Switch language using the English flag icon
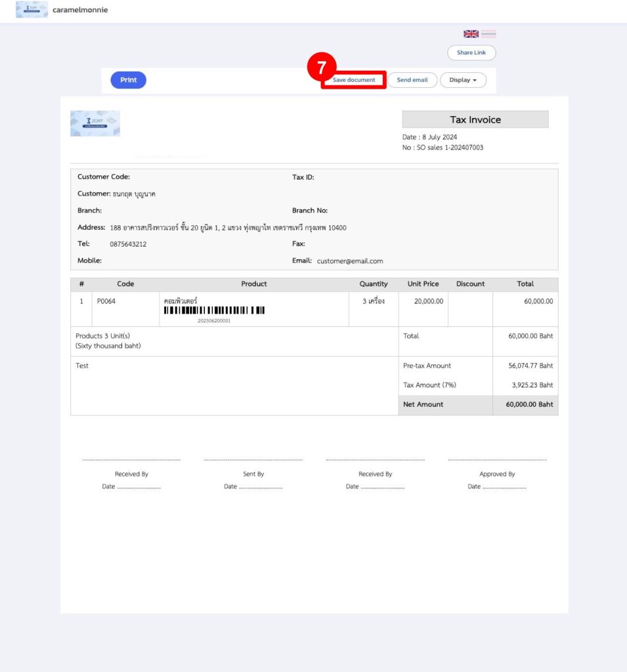The height and width of the screenshot is (672, 627). (x=470, y=33)
